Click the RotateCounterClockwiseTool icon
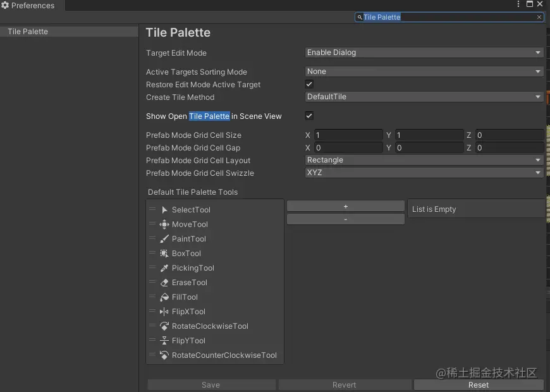The image size is (550, 392). coord(164,355)
